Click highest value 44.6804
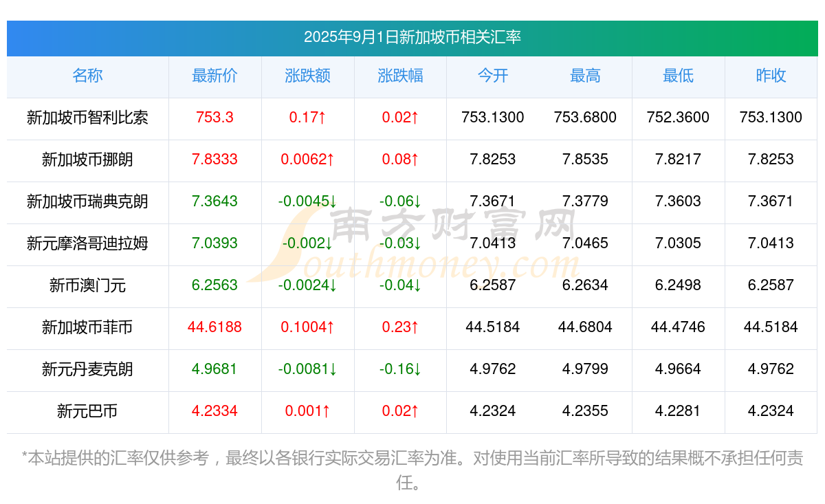 tap(585, 327)
